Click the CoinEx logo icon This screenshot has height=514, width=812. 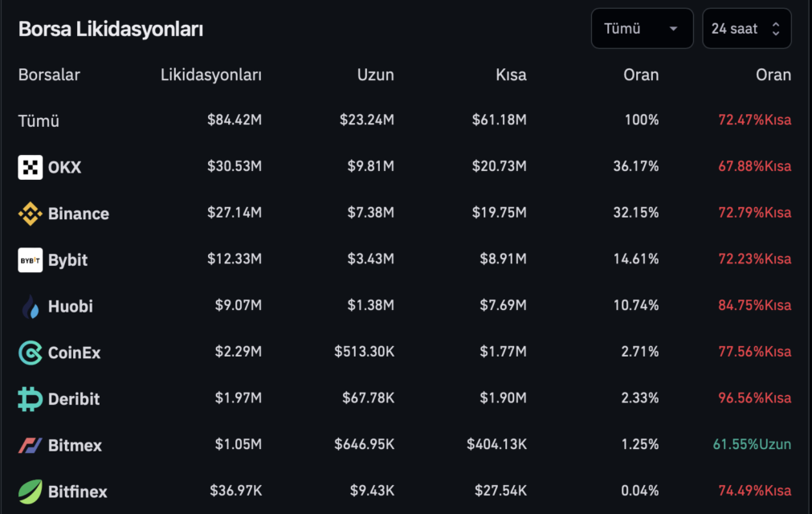[x=30, y=353]
